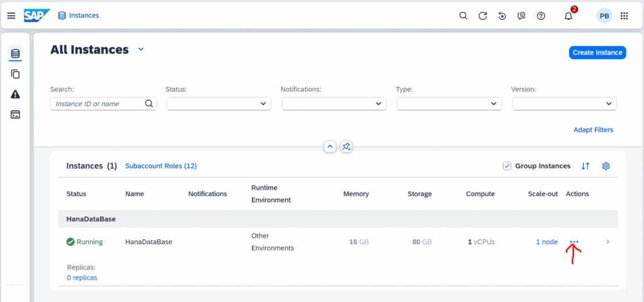Open the sort arrows icon
644x302 pixels.
click(x=586, y=166)
